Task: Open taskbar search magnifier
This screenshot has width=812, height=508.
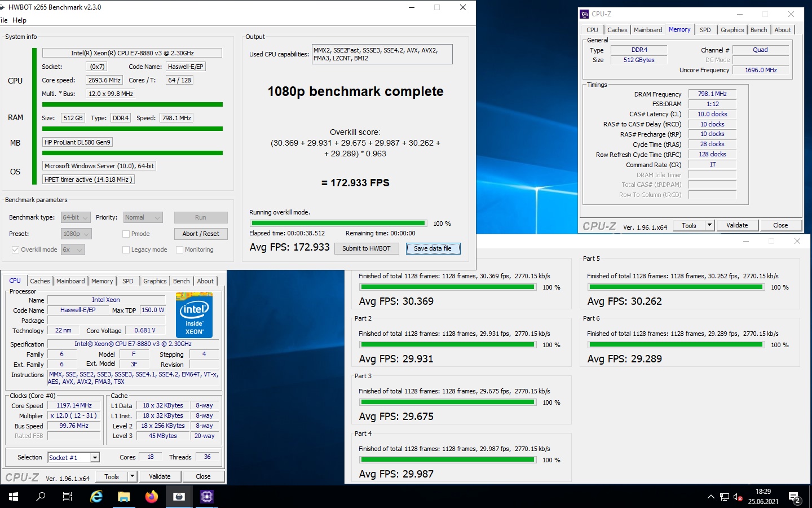Action: [41, 497]
